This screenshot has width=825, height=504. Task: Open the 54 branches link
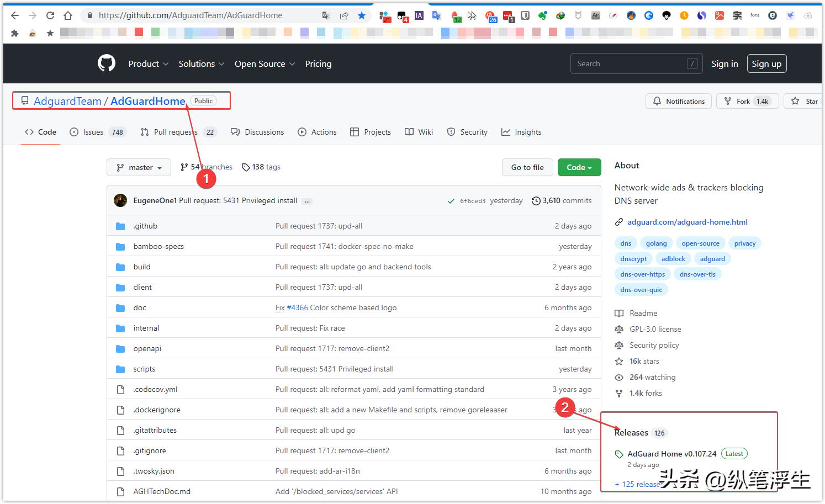tap(207, 167)
